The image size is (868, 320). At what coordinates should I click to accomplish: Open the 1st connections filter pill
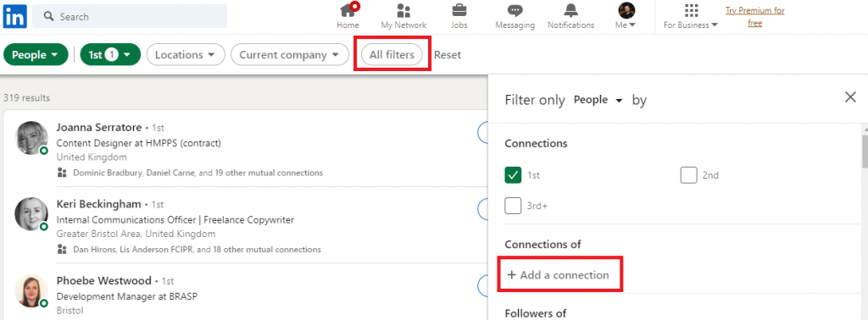pos(111,55)
